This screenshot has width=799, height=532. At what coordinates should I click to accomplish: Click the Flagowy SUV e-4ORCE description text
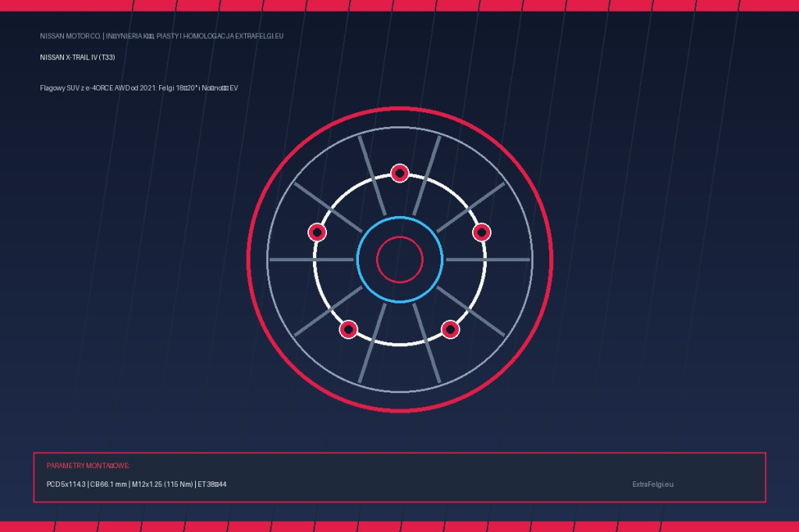coord(139,88)
